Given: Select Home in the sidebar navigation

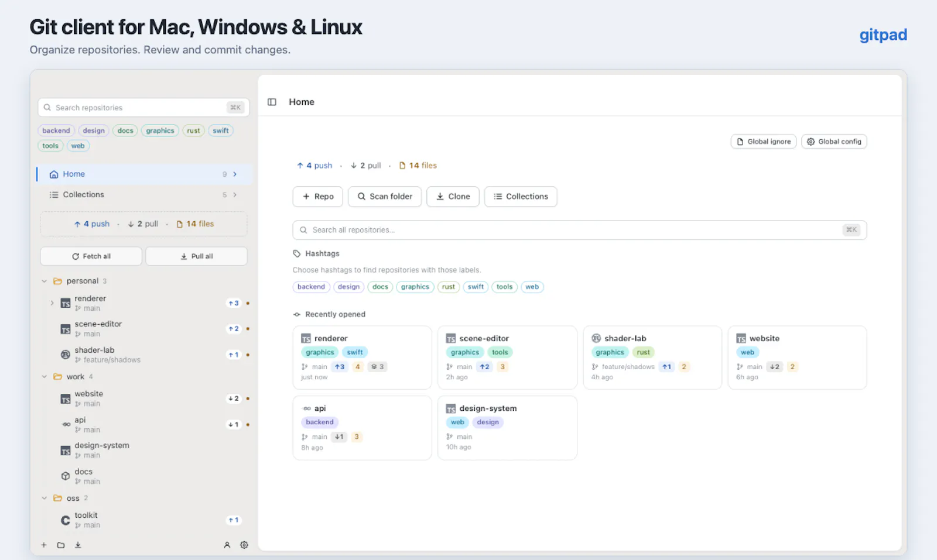Looking at the screenshot, I should (x=144, y=174).
